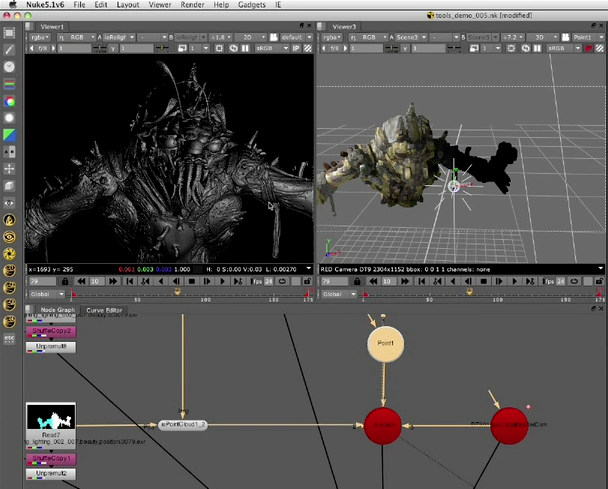Toggle Viewer3 red input process button
The width and height of the screenshot is (608, 489).
pos(589,48)
